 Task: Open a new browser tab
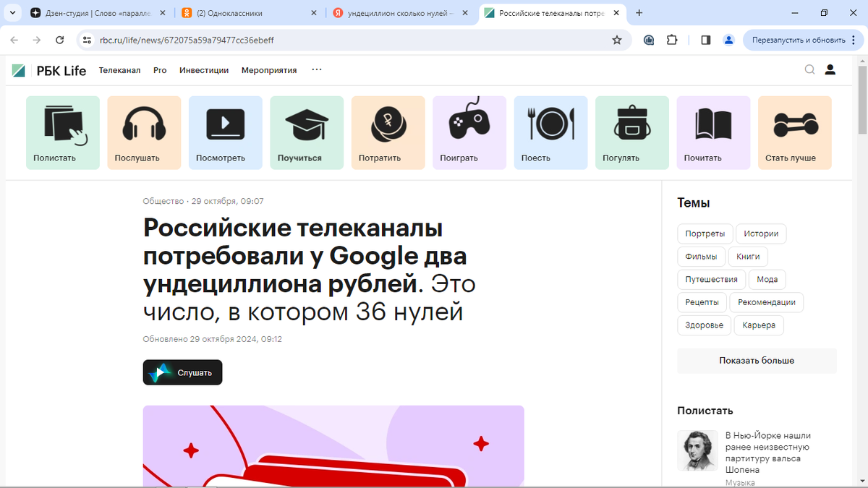pyautogui.click(x=639, y=13)
